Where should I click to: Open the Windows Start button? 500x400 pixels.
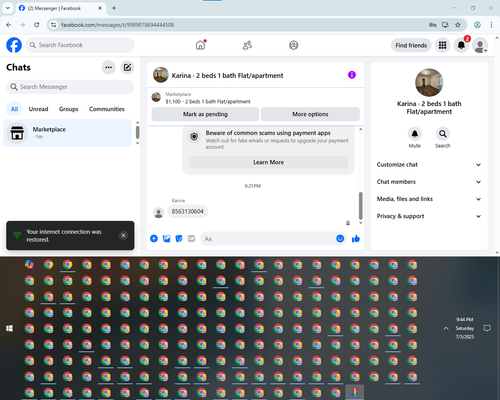[x=9, y=328]
